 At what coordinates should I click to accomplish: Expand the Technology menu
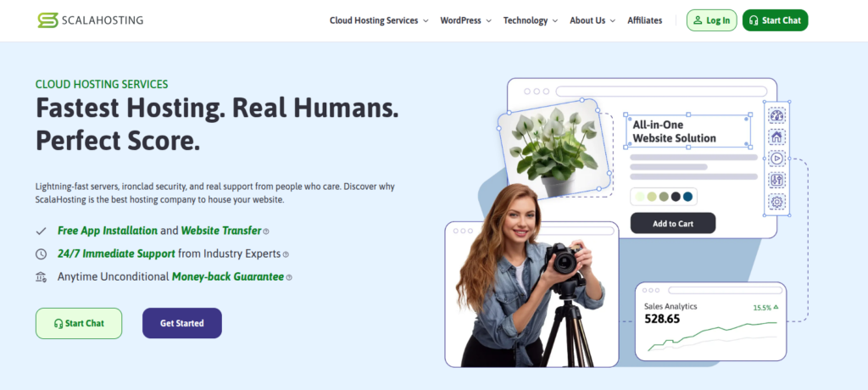coord(530,20)
